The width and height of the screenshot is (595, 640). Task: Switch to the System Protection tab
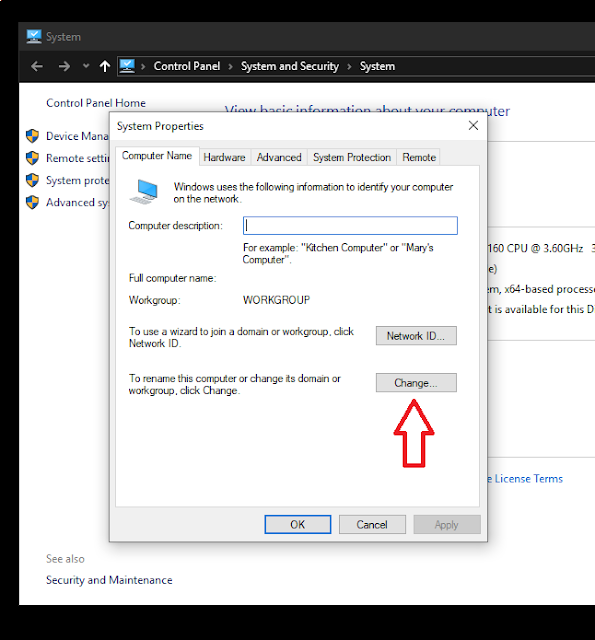352,157
